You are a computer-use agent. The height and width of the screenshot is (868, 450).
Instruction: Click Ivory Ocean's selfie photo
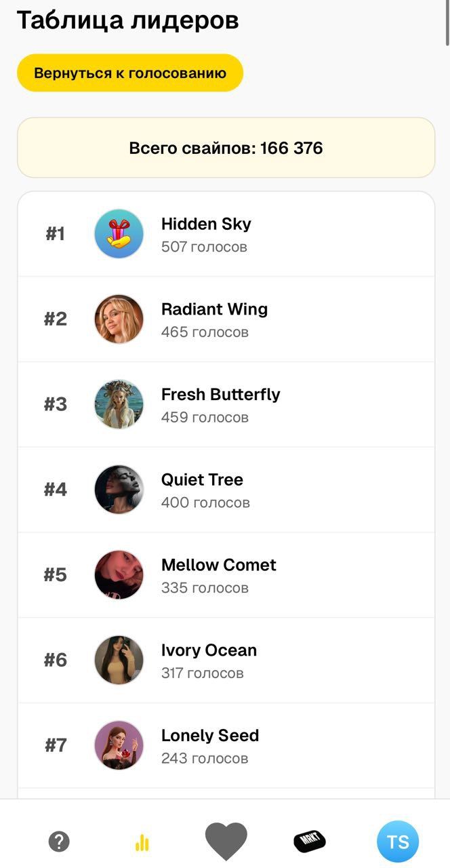[119, 660]
